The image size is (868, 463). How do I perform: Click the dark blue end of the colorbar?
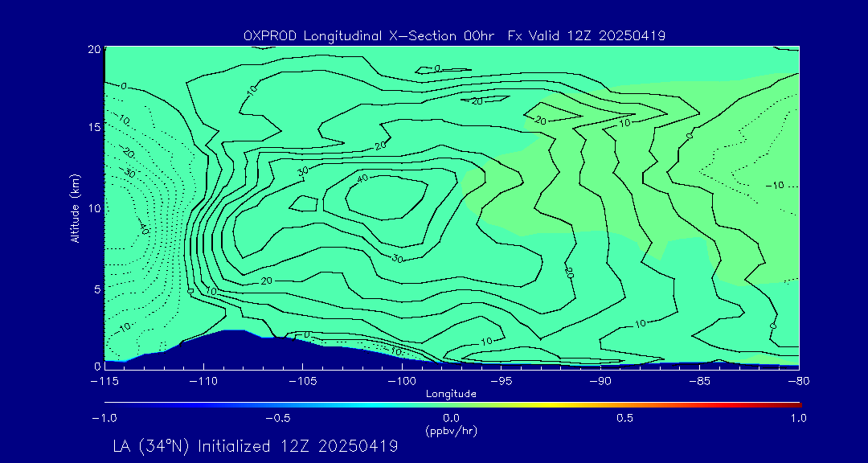[108, 404]
